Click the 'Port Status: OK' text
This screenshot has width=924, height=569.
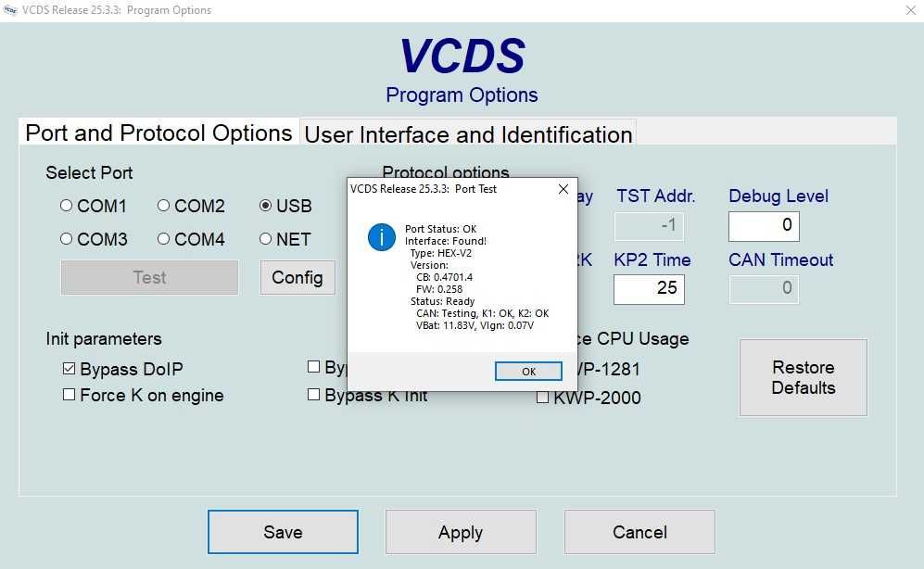point(441,229)
